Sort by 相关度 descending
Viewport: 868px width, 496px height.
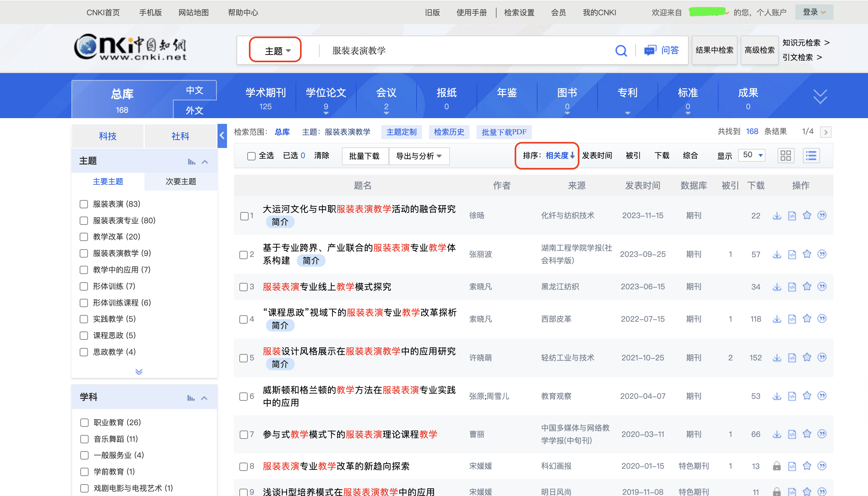(x=560, y=156)
